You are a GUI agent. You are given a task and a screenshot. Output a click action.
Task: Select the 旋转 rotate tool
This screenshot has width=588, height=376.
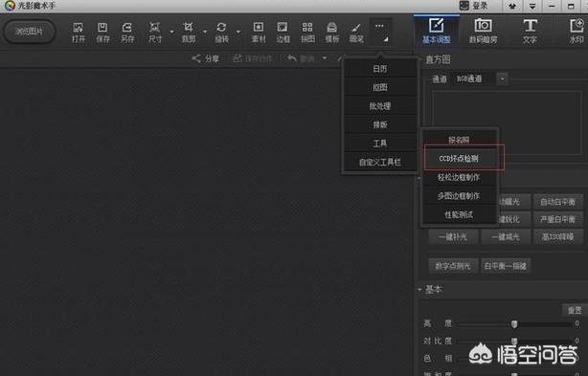point(221,33)
